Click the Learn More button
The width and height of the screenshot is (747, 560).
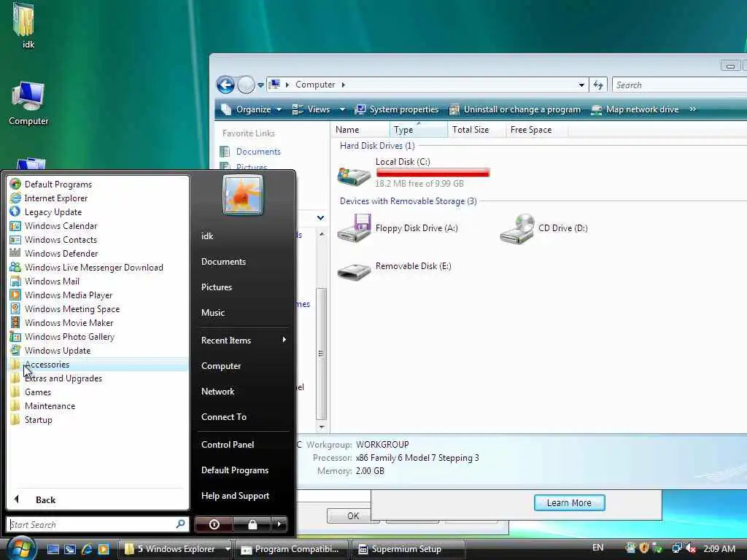(569, 503)
